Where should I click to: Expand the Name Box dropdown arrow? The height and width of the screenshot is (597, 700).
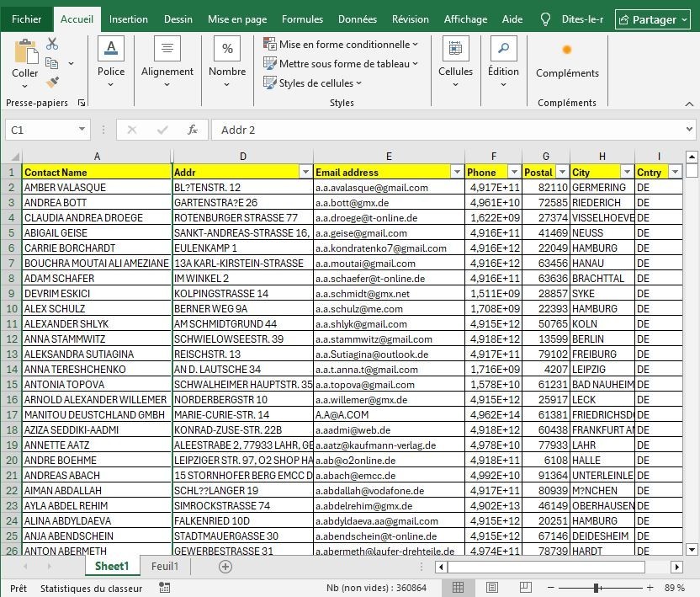pos(82,129)
